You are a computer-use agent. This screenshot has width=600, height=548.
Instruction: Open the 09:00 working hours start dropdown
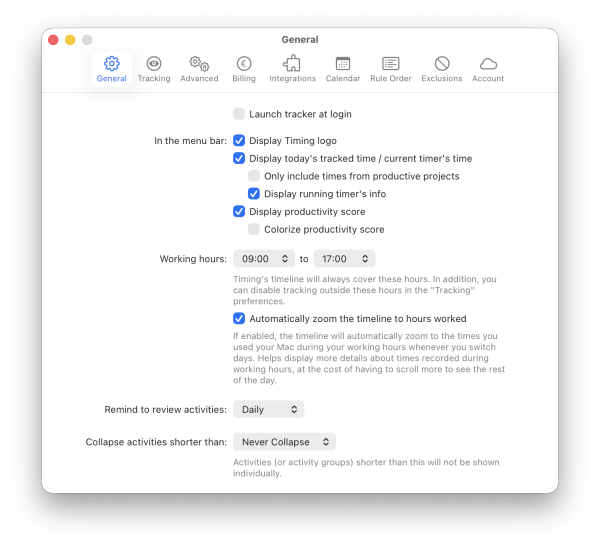[264, 259]
